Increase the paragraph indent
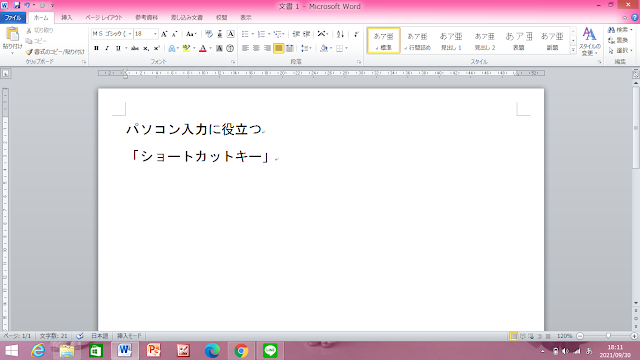Screen dimensions: 640x360 307,34
